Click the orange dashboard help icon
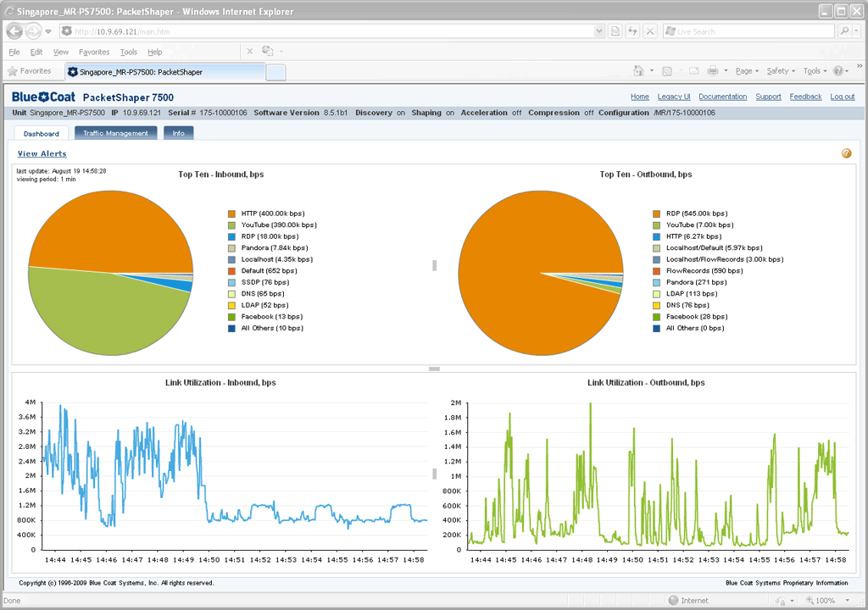This screenshot has width=868, height=610. (847, 153)
